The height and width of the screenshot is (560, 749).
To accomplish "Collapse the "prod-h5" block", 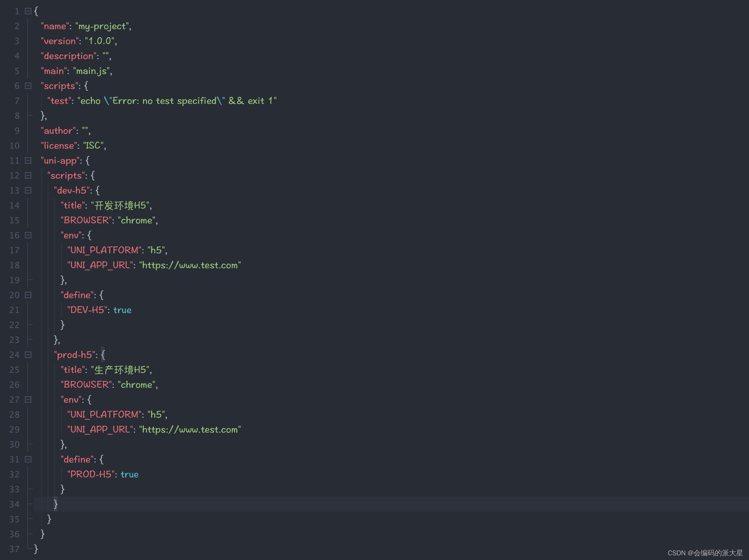I will coord(27,355).
